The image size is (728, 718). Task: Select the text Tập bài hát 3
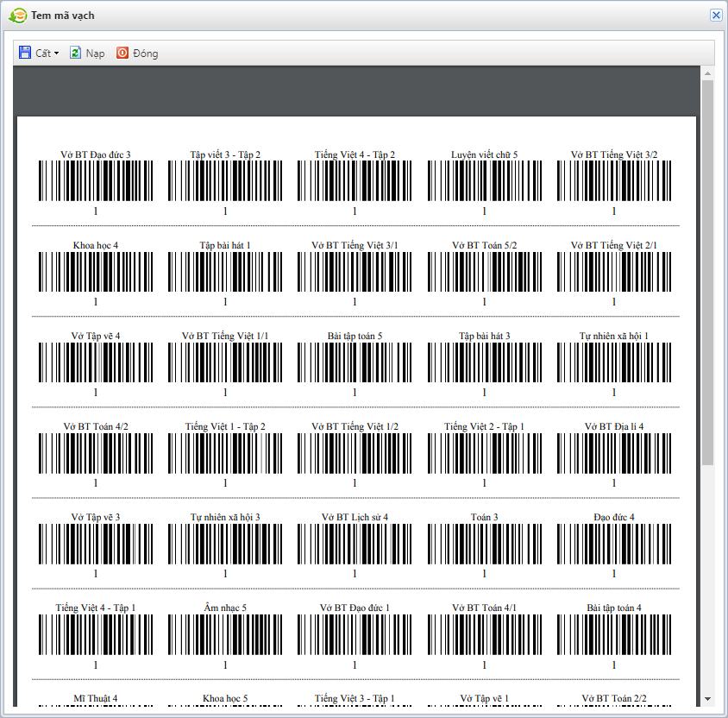[484, 336]
